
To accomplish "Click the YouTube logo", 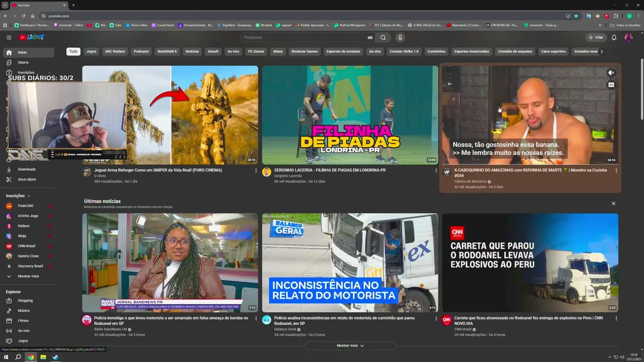I will [31, 37].
